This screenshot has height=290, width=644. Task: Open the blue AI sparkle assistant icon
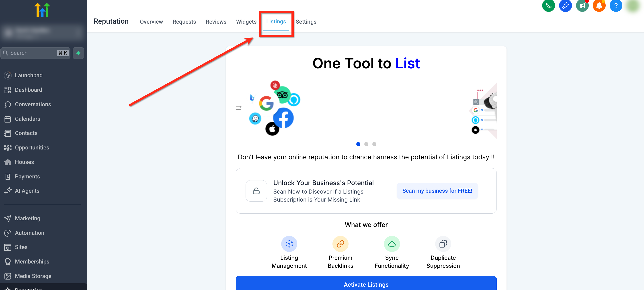point(565,6)
